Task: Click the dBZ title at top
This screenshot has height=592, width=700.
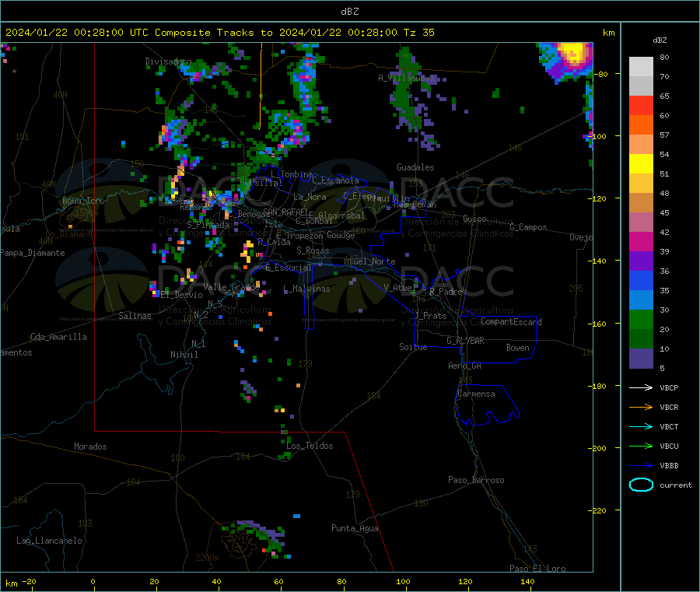Action: (x=349, y=12)
